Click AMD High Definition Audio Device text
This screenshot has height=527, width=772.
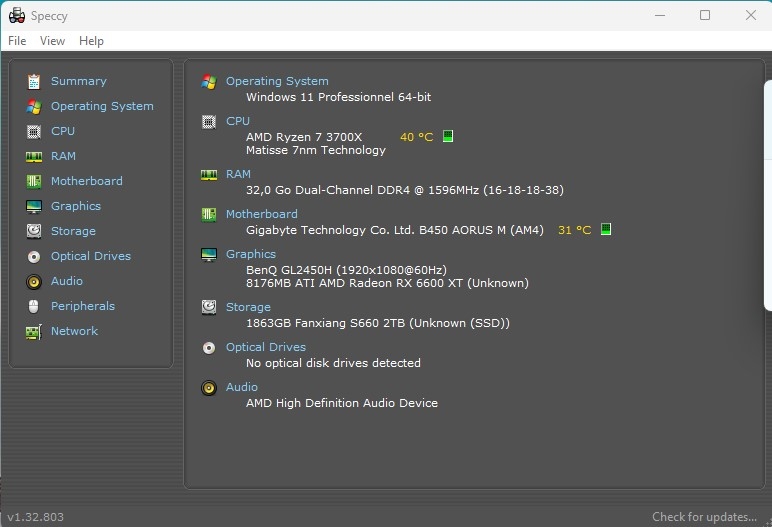pyautogui.click(x=342, y=403)
